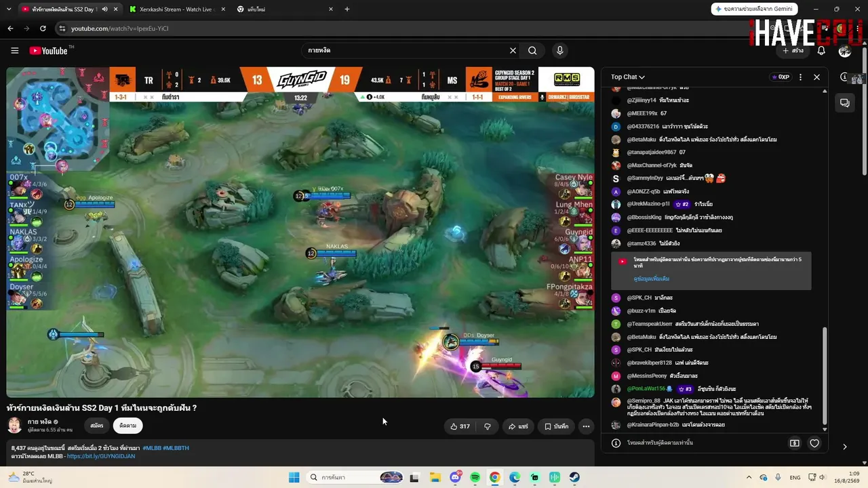Show hidden system tray icons

click(750, 477)
